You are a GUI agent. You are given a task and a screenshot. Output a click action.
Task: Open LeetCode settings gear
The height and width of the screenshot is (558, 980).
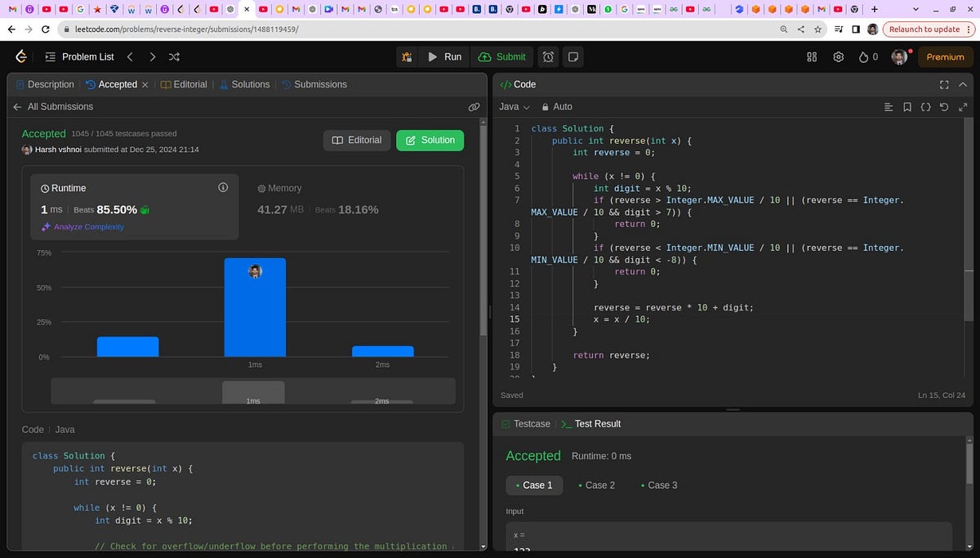[x=838, y=56]
